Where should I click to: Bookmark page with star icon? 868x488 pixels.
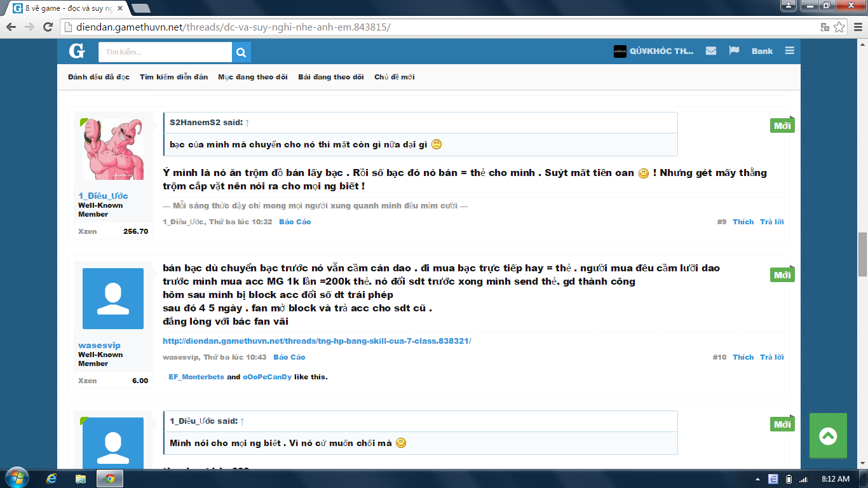click(839, 27)
